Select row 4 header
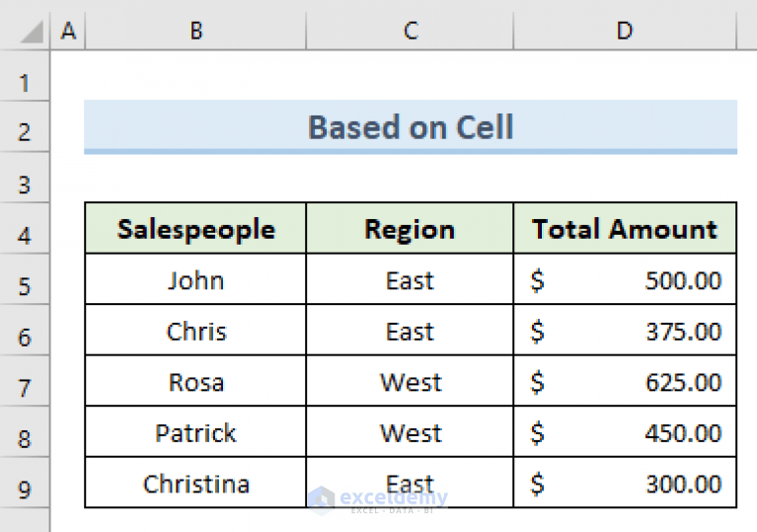Screen dimensions: 757x532 click(x=25, y=228)
